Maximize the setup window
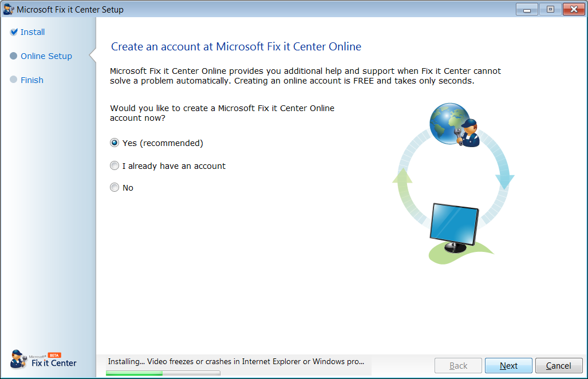This screenshot has width=588, height=379. [x=550, y=9]
